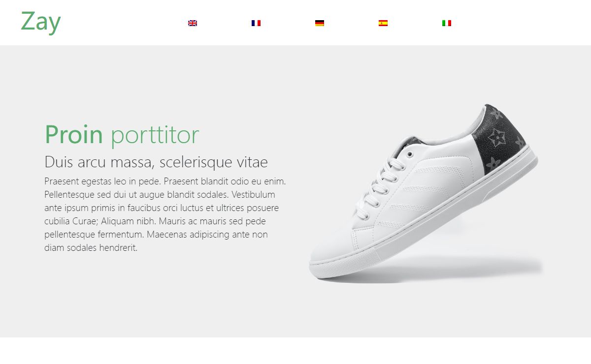Click "diam sodales hendrerit." closing line
The image size is (591, 364).
point(91,248)
